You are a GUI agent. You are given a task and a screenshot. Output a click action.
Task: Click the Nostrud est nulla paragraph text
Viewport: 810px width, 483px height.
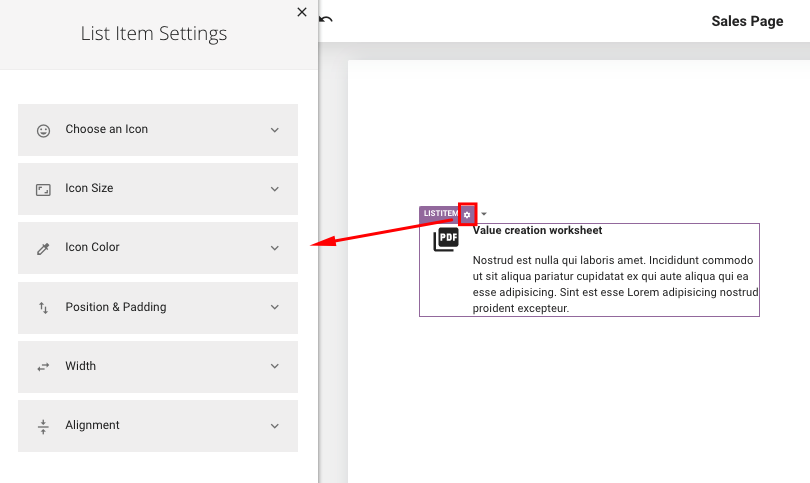point(615,284)
